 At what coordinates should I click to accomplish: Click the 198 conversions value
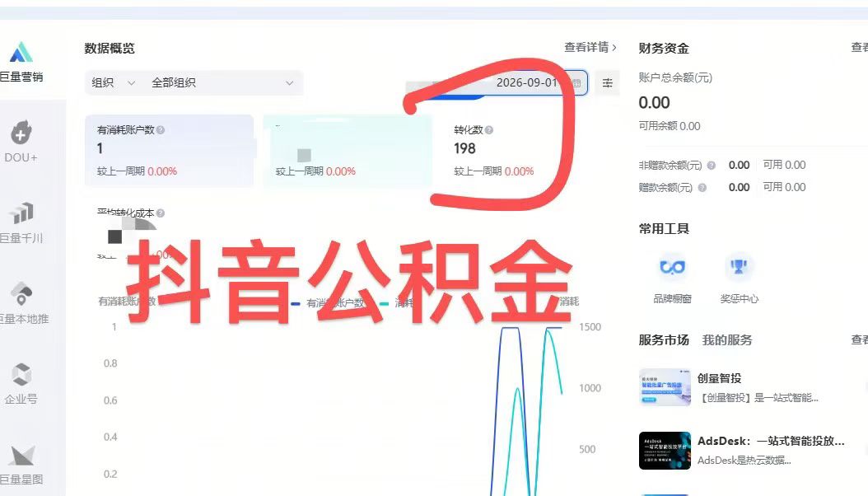[464, 148]
